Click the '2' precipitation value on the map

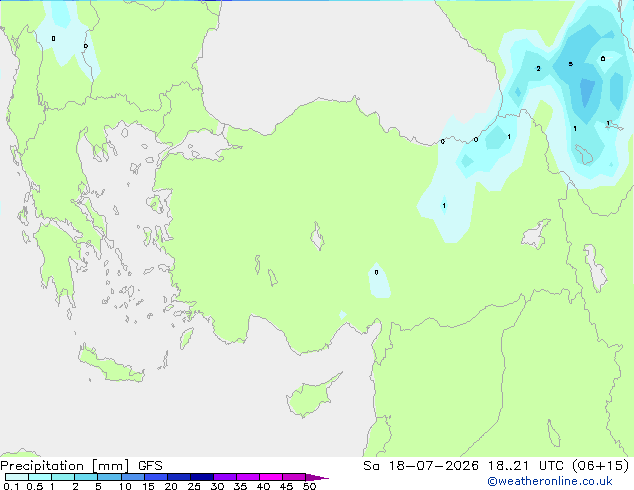538,68
